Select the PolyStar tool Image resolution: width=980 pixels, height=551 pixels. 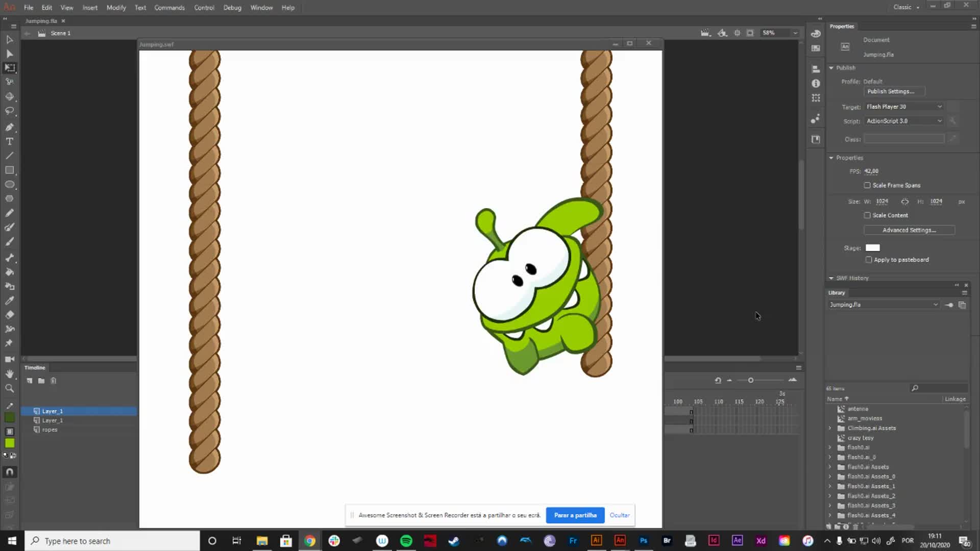point(9,198)
